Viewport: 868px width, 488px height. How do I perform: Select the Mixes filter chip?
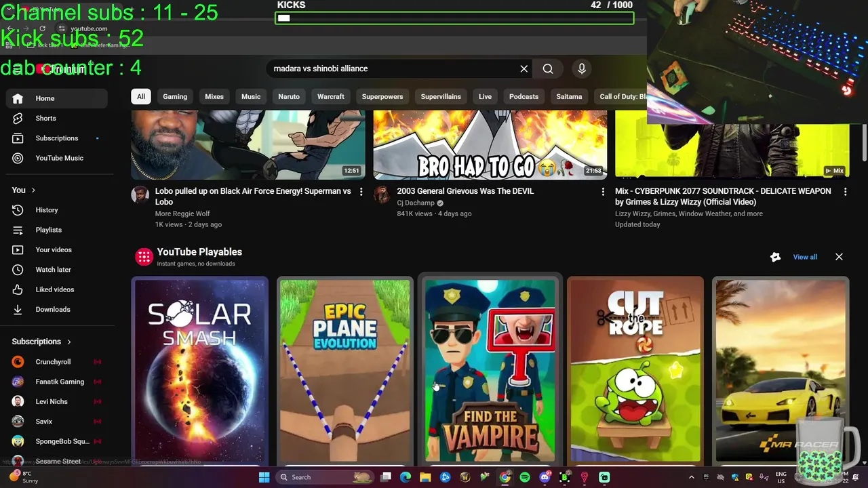[x=214, y=96]
